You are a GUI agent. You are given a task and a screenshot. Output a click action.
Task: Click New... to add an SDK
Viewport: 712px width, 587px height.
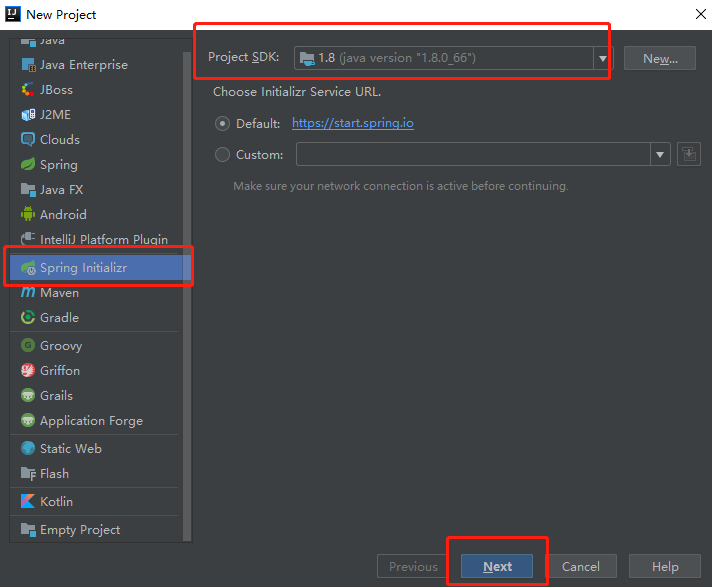(660, 58)
